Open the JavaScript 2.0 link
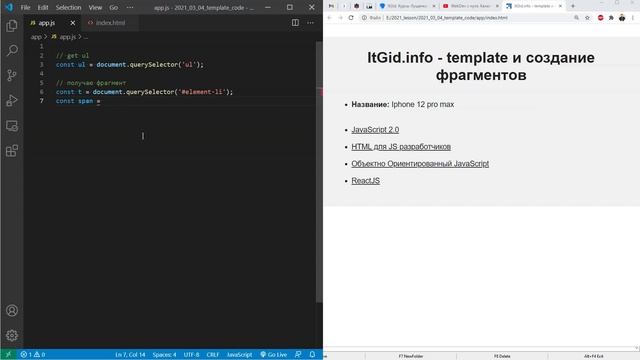 [x=375, y=130]
